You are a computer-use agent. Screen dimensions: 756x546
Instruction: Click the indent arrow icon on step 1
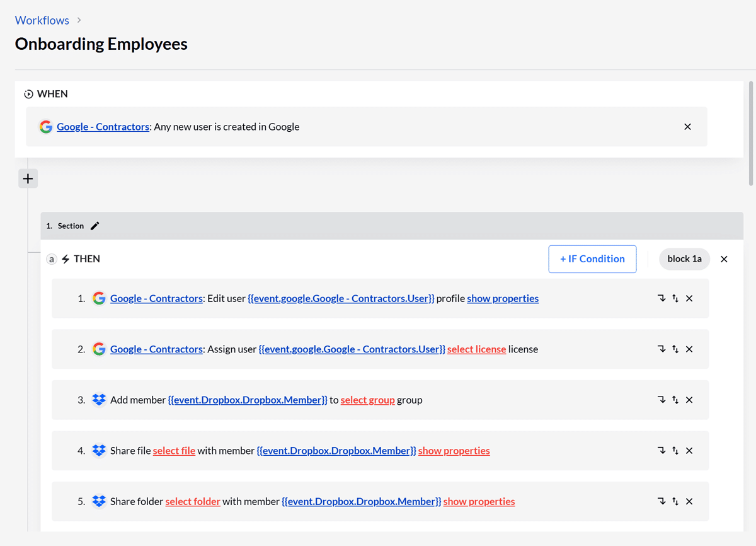click(661, 298)
